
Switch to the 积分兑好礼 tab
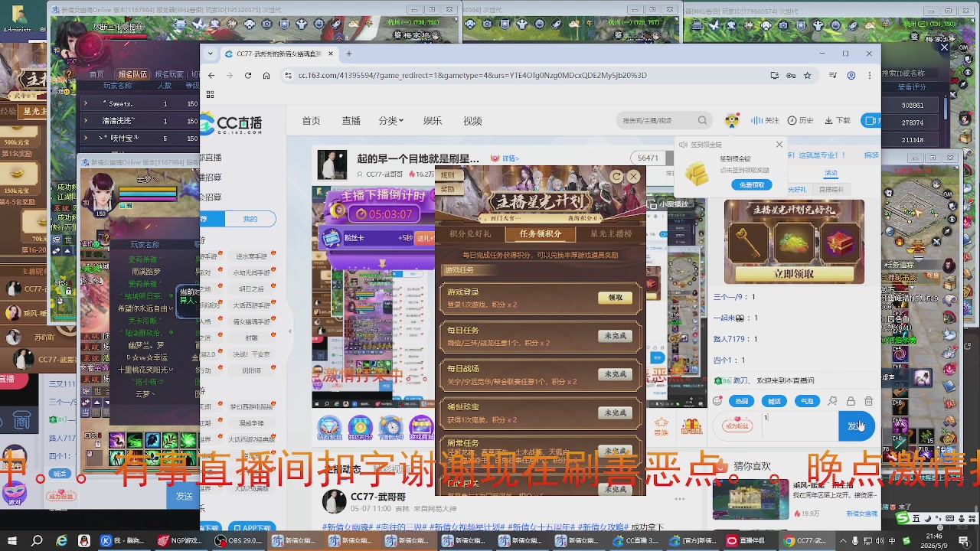470,234
